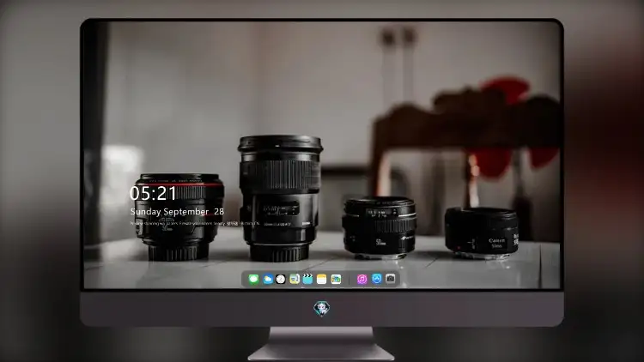Screen dimensions: 644x362
Task: Open the blue App Store icon
Action: tap(377, 279)
